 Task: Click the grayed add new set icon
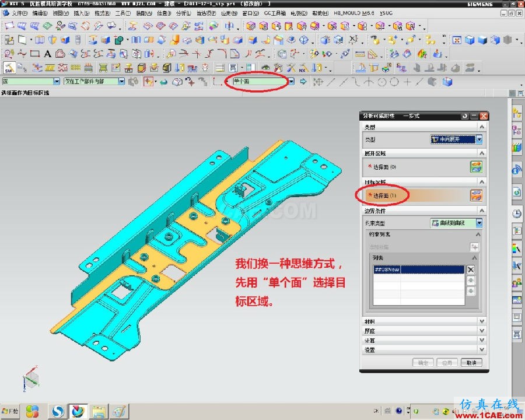tap(474, 247)
